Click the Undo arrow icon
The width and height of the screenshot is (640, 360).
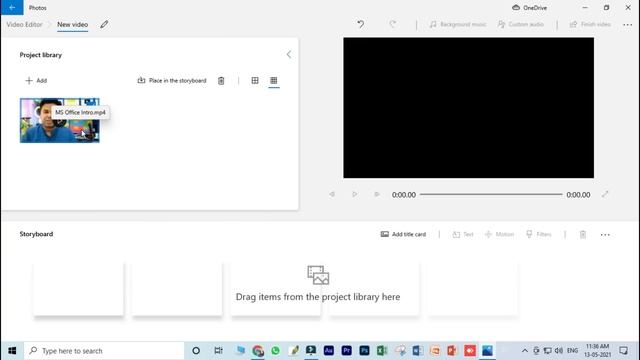click(x=361, y=24)
